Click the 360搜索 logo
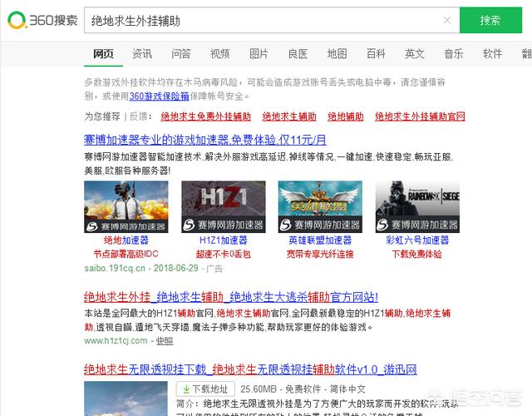532x416 pixels. click(x=42, y=20)
